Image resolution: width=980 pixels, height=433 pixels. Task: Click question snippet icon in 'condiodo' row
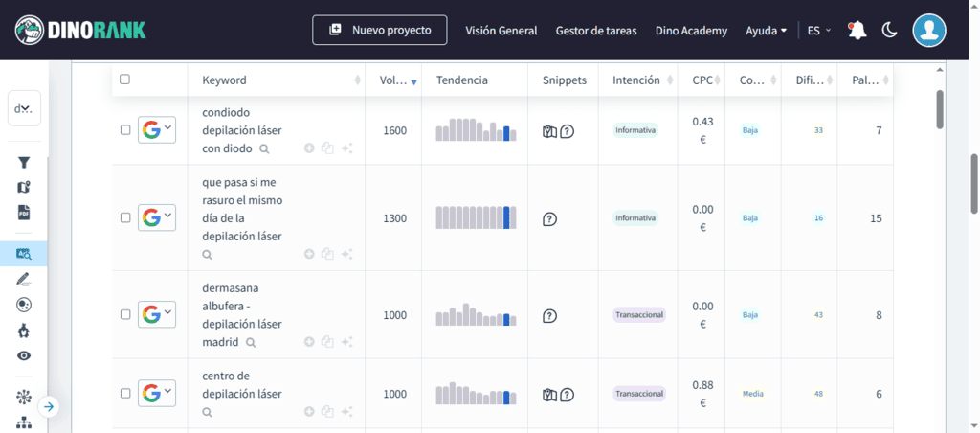click(x=567, y=131)
